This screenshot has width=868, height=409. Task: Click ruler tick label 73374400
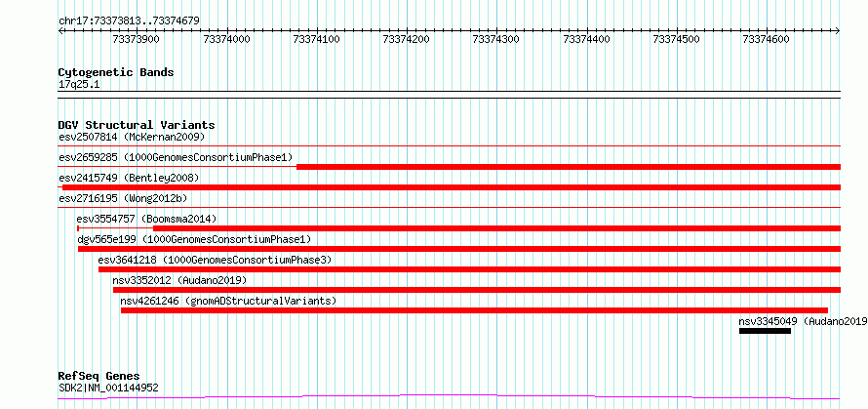pyautogui.click(x=587, y=39)
